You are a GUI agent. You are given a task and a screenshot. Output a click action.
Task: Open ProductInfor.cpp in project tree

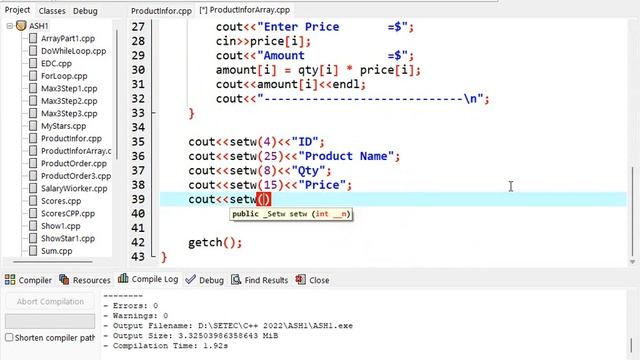[x=71, y=138]
